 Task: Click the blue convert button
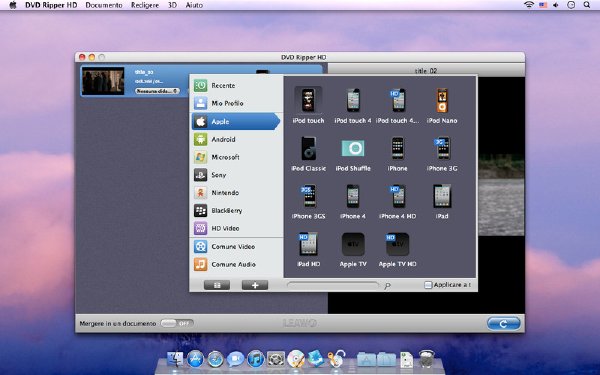504,324
